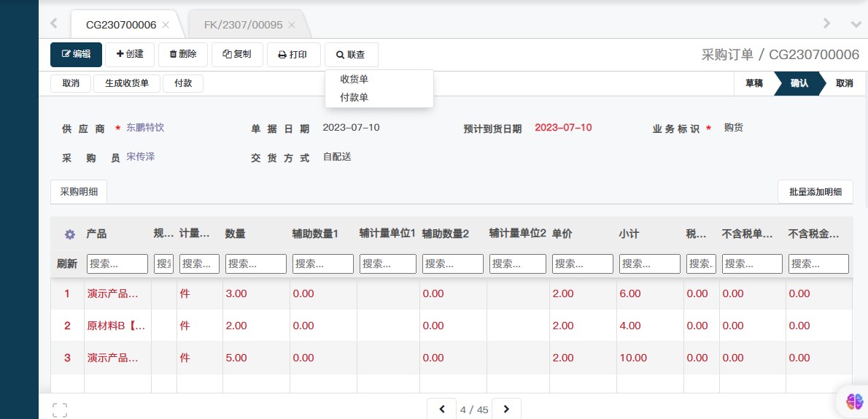Open the colorful assistant icon at bottom right
Viewport: 868px width, 419px height.
854,401
